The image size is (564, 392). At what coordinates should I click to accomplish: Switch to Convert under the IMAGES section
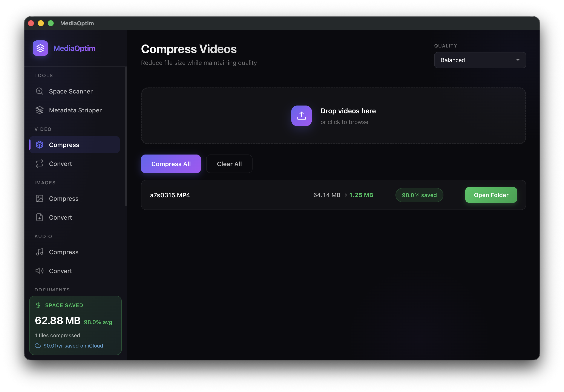tap(60, 217)
